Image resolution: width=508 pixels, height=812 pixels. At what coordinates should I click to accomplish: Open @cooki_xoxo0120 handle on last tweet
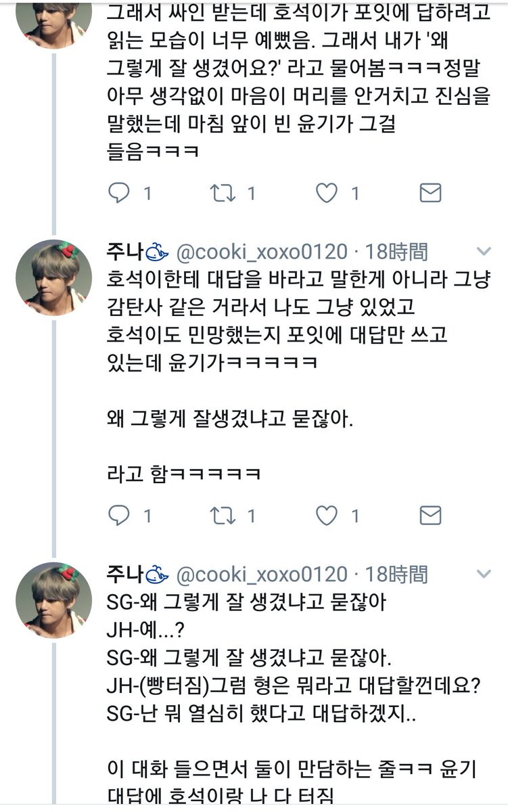(x=262, y=575)
